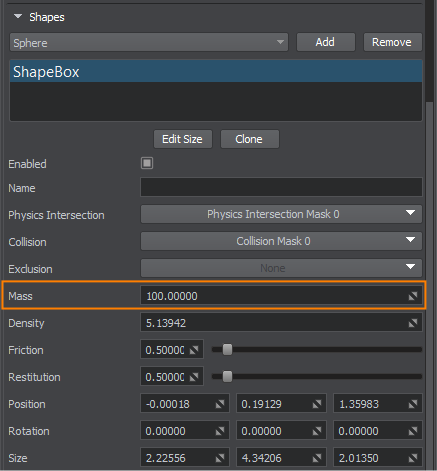The image size is (437, 471).
Task: Click the Density field's expand arrow icon
Action: pos(413,323)
